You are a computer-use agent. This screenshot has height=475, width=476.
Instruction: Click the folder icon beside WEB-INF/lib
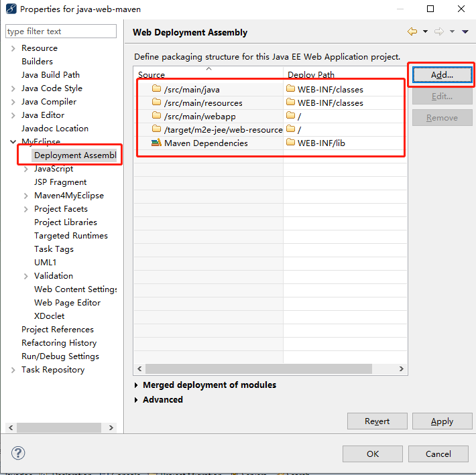tap(290, 143)
